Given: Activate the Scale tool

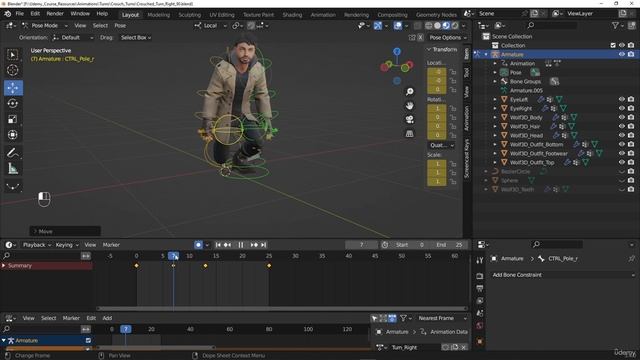Looking at the screenshot, I should point(13,119).
